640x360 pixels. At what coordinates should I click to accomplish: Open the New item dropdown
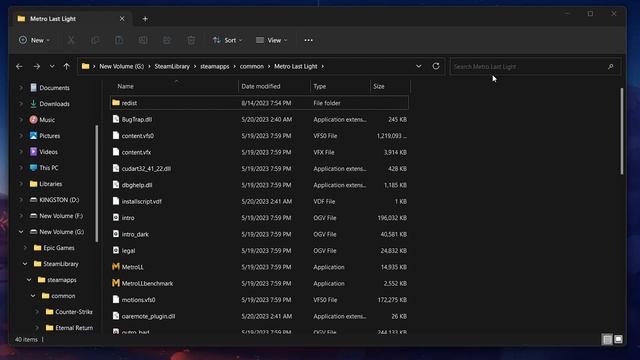pyautogui.click(x=34, y=40)
